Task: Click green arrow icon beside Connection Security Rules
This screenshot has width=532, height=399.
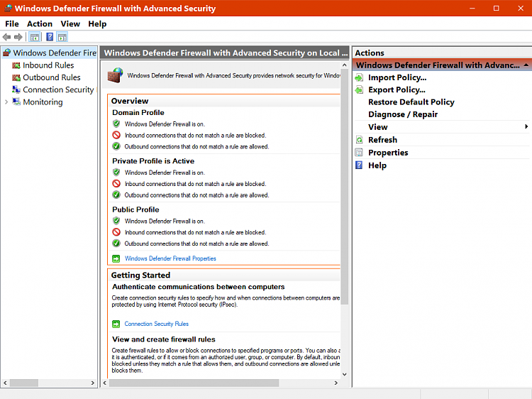Action: tap(116, 324)
